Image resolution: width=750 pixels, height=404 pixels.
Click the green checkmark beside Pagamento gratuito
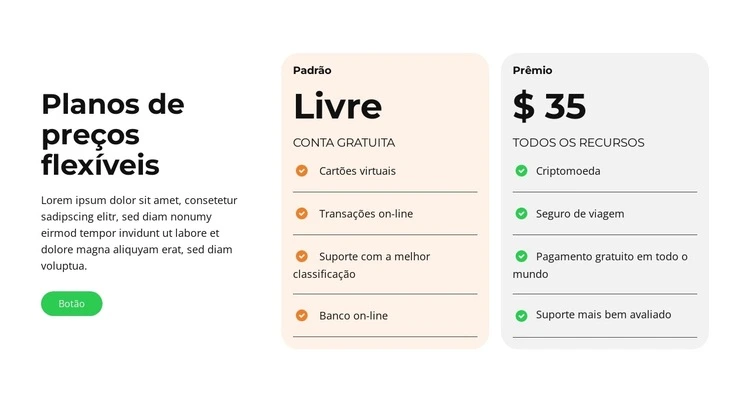(521, 257)
